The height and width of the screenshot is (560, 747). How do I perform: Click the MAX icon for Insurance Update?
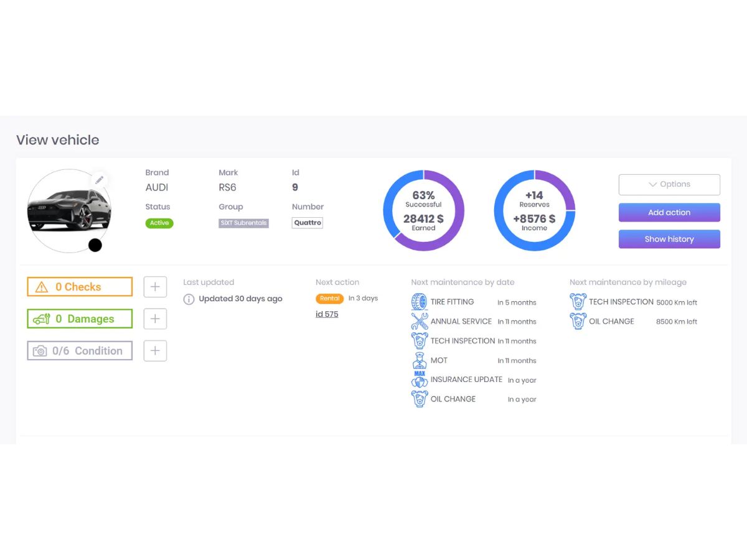[420, 380]
